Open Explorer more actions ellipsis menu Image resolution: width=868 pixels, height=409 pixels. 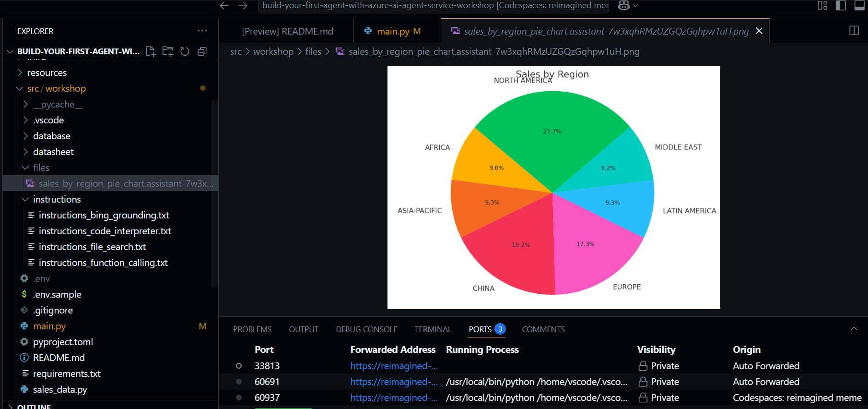(202, 31)
